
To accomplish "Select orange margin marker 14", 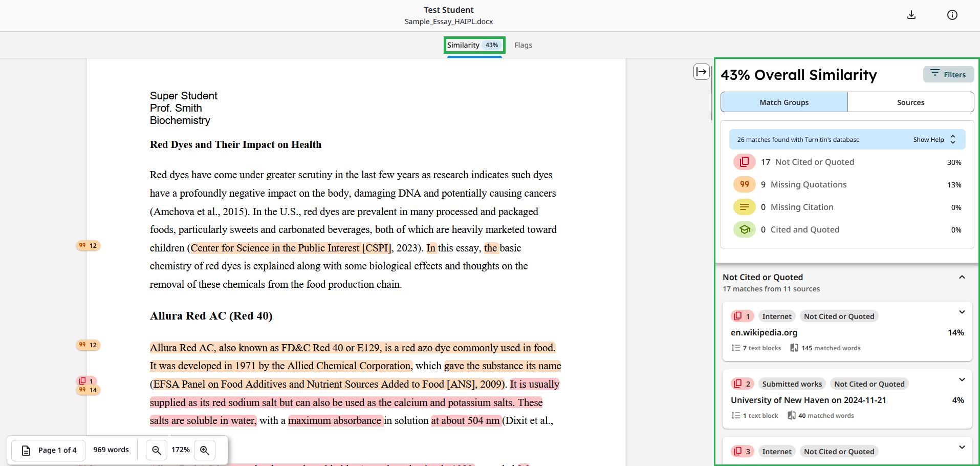I will tap(88, 390).
